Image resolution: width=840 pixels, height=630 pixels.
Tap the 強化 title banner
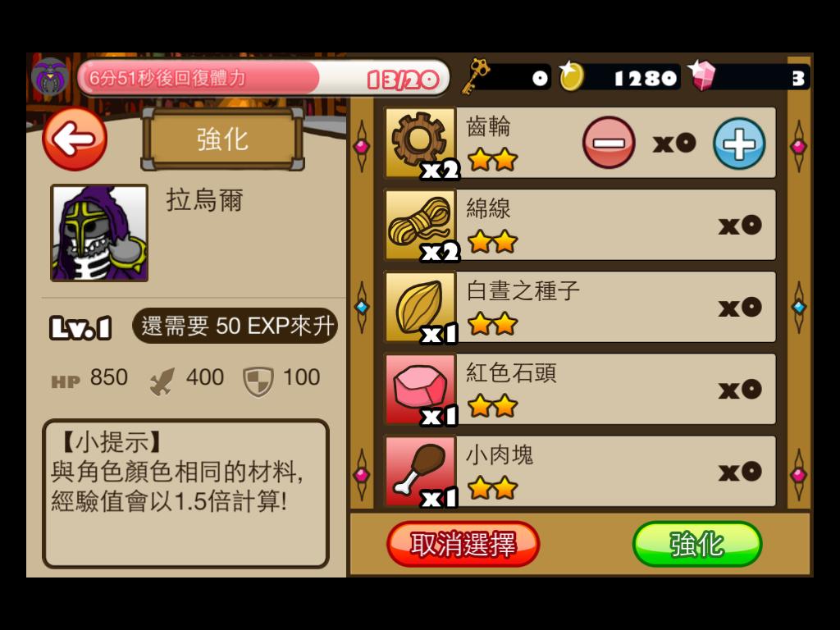click(222, 139)
